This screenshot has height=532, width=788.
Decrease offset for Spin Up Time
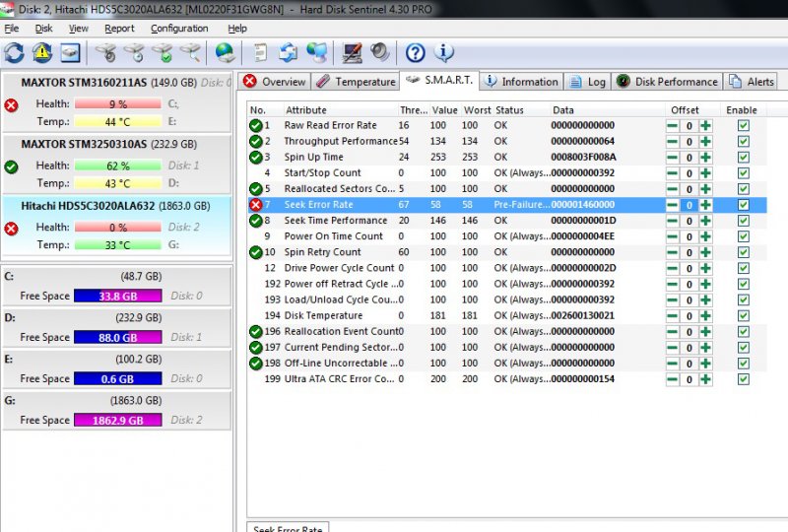pos(672,158)
